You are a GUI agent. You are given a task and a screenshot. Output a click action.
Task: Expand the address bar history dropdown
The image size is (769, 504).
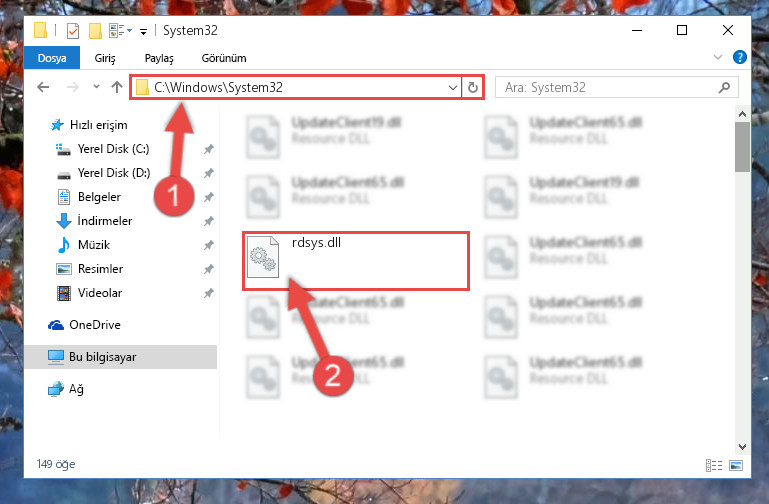click(452, 87)
